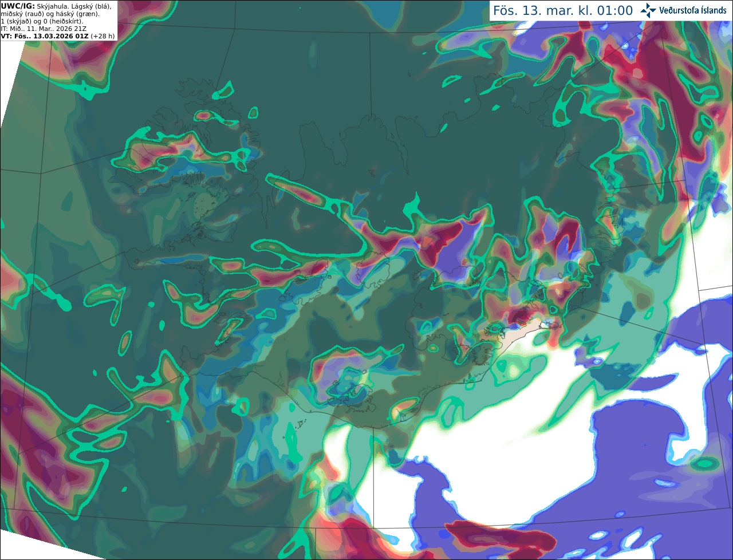This screenshot has width=733, height=560.
Task: Click the 'Fös. 13. mar. kl. 01:00' timestamp
Action: pyautogui.click(x=563, y=11)
